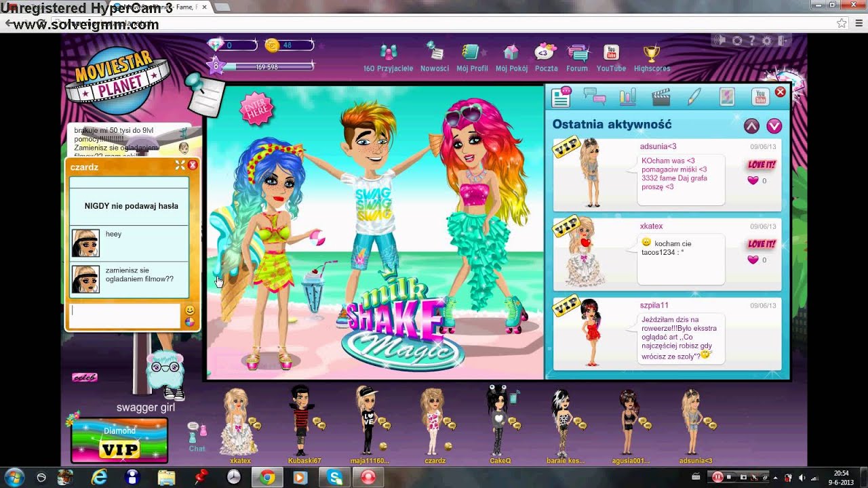Click the diamonds counter

click(x=233, y=45)
